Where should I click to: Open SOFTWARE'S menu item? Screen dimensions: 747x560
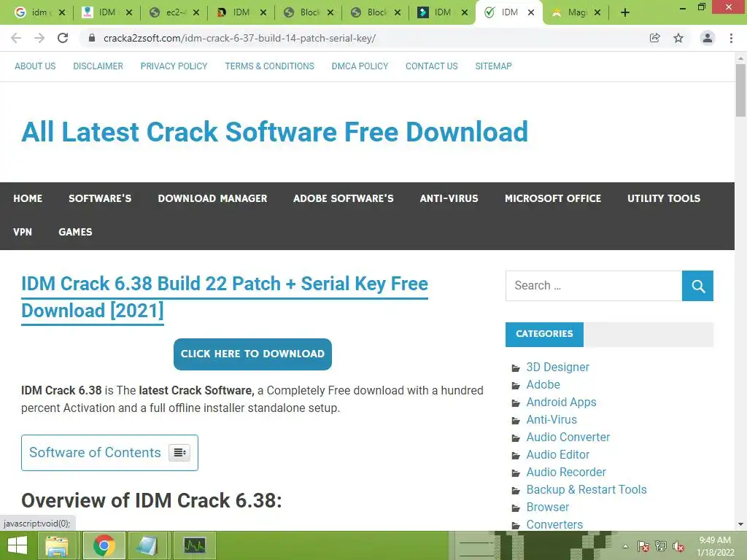pyautogui.click(x=100, y=198)
